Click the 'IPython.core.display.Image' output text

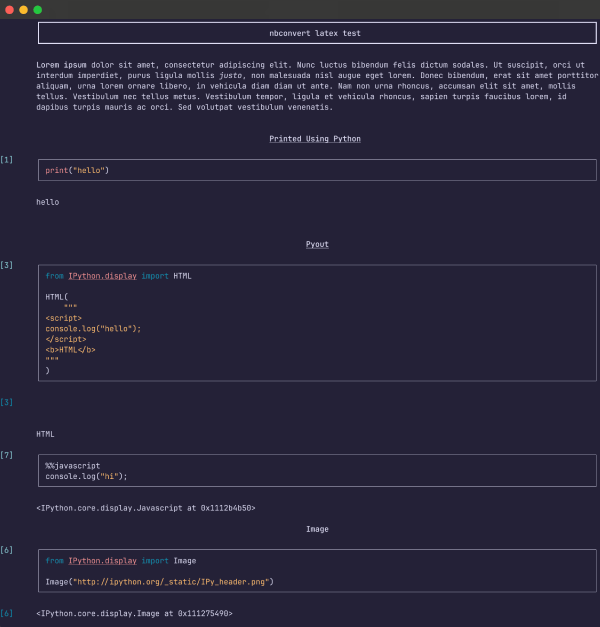[x=134, y=613]
